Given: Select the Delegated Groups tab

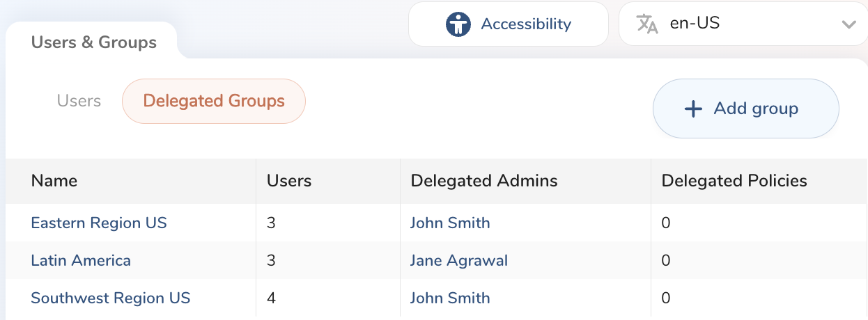Looking at the screenshot, I should [214, 101].
